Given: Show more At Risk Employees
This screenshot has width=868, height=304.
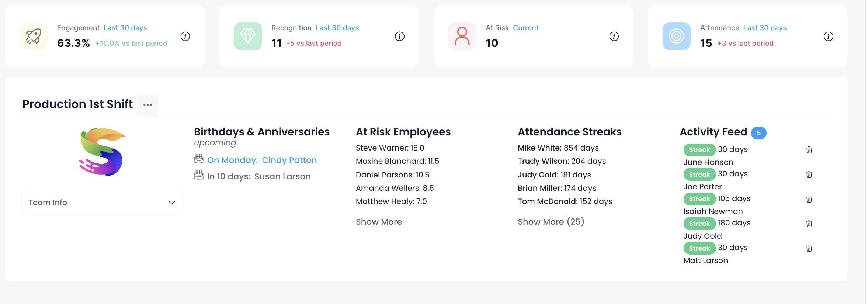Looking at the screenshot, I should click(x=379, y=222).
